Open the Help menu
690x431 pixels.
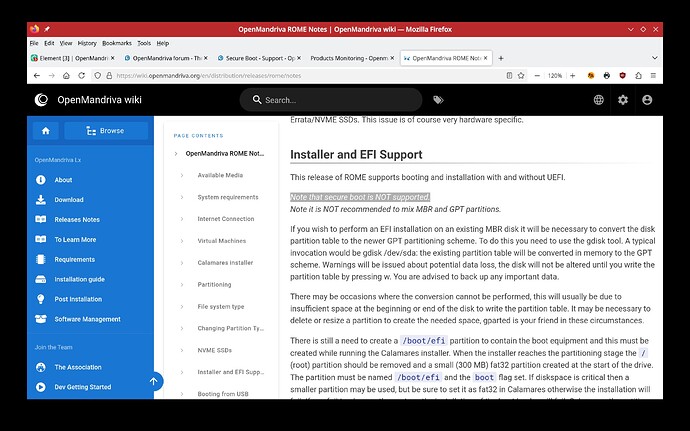click(x=163, y=43)
